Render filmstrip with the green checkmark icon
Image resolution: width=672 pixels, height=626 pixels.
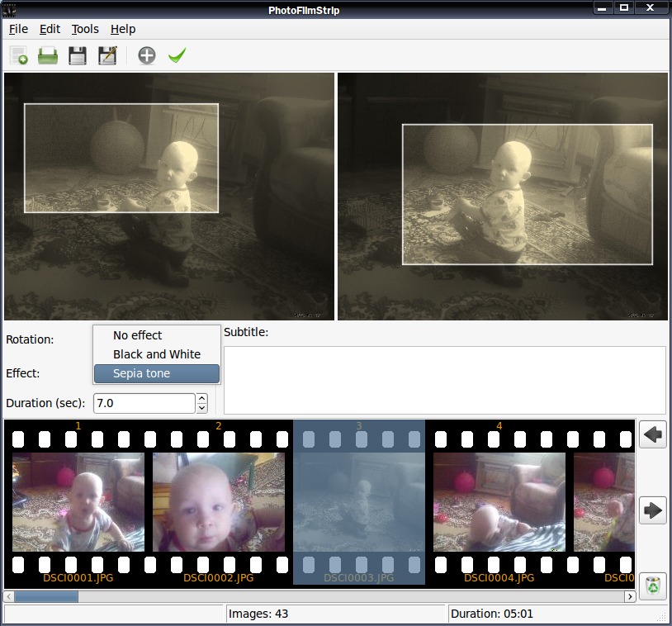click(x=177, y=55)
